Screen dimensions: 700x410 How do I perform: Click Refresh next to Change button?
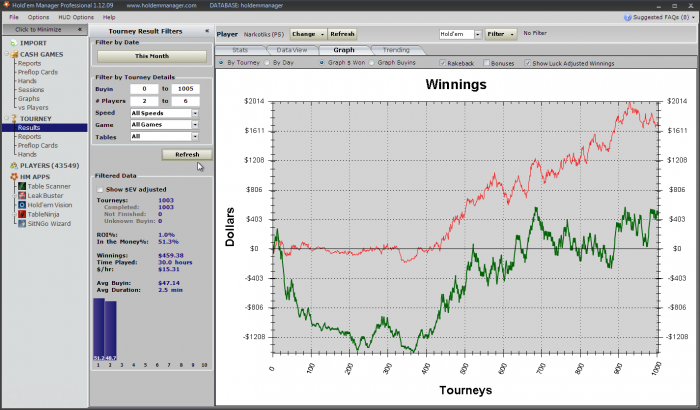tap(342, 34)
